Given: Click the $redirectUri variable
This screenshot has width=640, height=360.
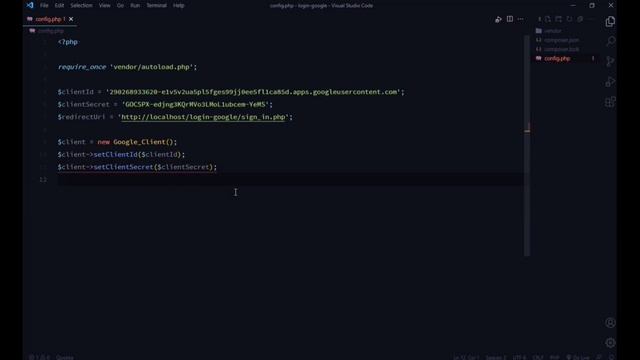Looking at the screenshot, I should 81,117.
